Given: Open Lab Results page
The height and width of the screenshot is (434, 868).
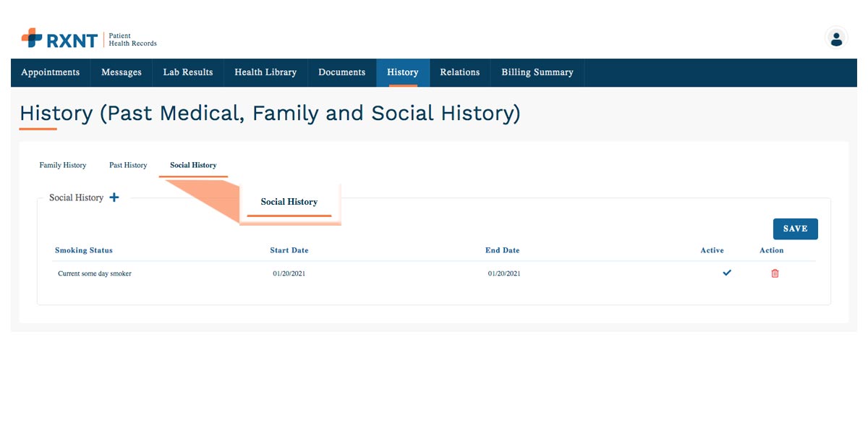Looking at the screenshot, I should [x=188, y=72].
